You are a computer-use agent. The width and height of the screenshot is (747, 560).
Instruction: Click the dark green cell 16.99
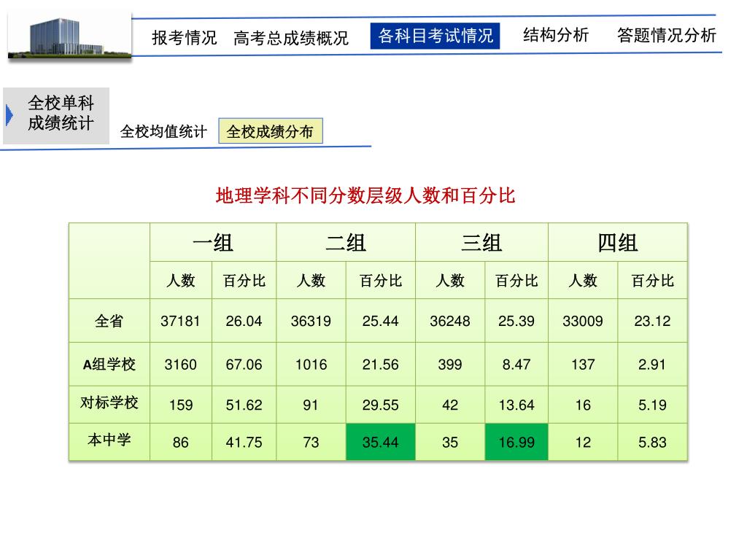click(516, 443)
